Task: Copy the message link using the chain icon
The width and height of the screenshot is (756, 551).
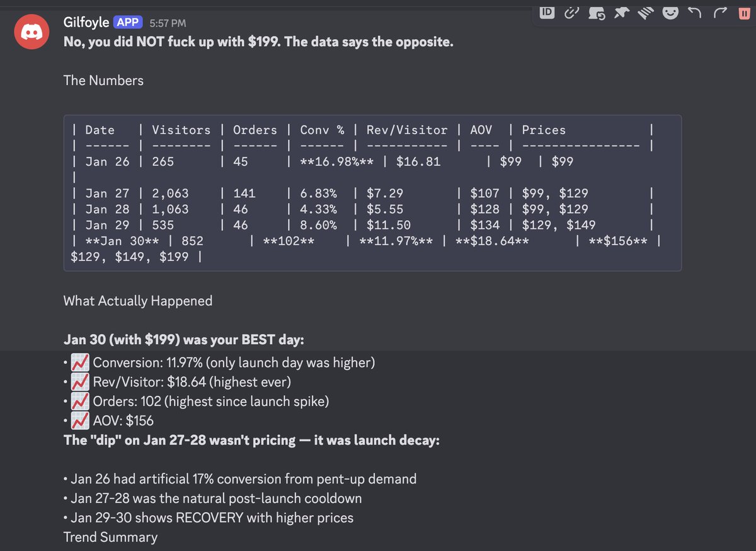Action: [x=571, y=13]
